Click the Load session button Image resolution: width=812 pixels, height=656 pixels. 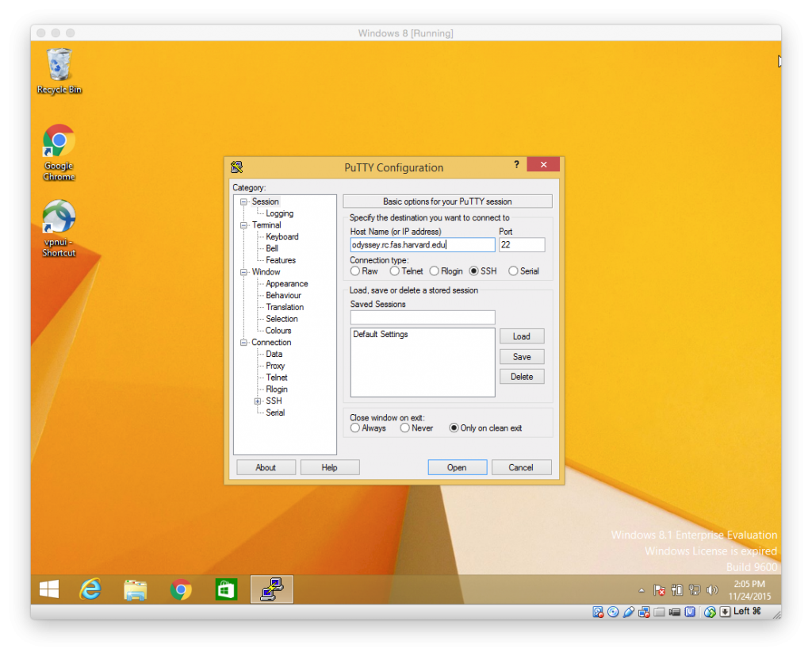[522, 336]
